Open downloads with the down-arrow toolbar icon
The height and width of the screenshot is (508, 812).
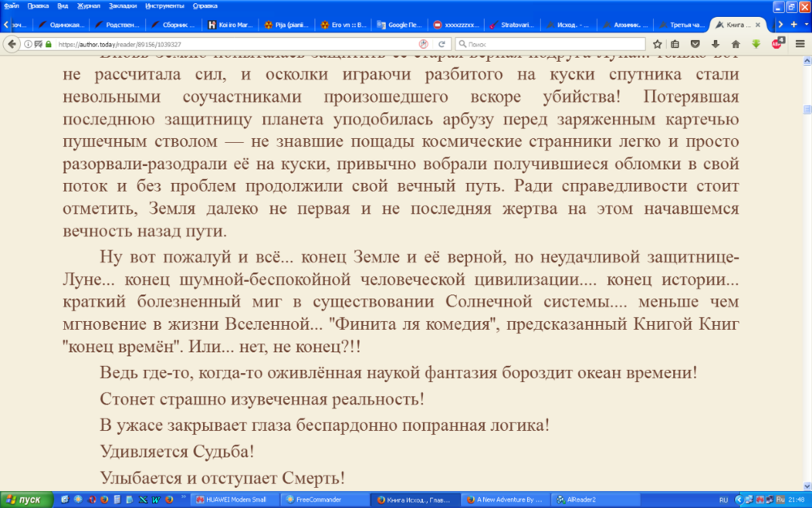click(715, 43)
